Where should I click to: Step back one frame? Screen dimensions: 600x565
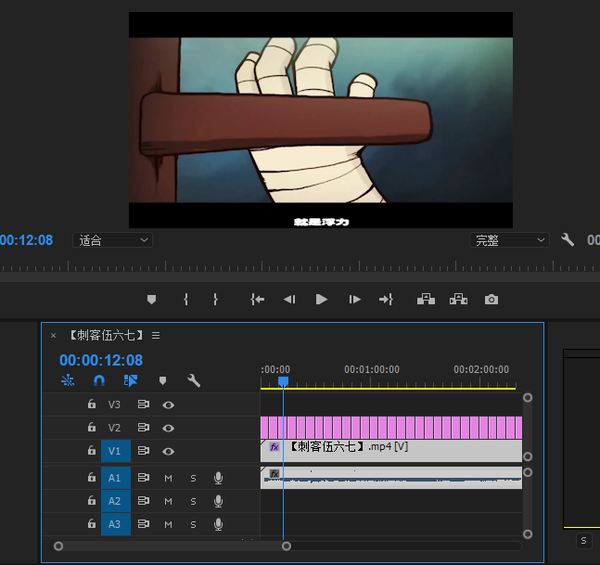coord(289,299)
